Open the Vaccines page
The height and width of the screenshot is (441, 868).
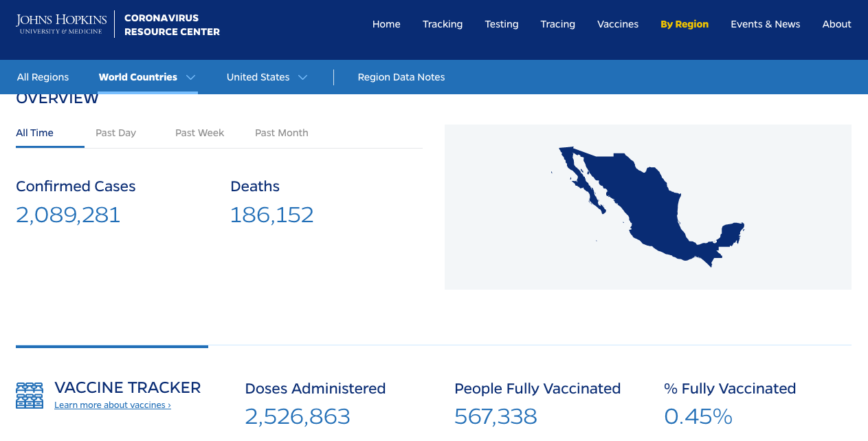tap(618, 24)
